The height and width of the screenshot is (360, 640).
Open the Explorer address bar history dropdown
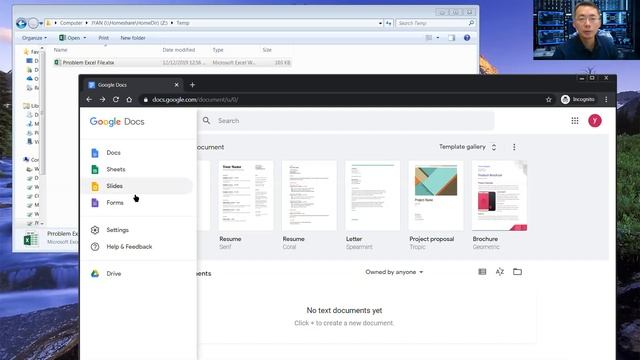[x=380, y=23]
